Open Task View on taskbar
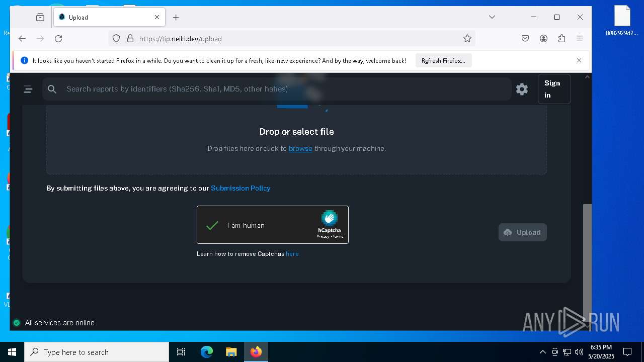Screen dimensions: 644x362 [x=181, y=352]
